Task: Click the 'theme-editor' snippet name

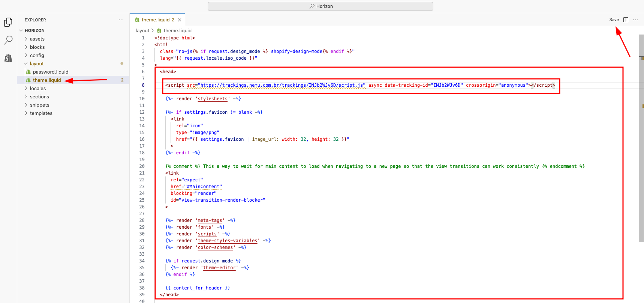Action: (x=220, y=268)
